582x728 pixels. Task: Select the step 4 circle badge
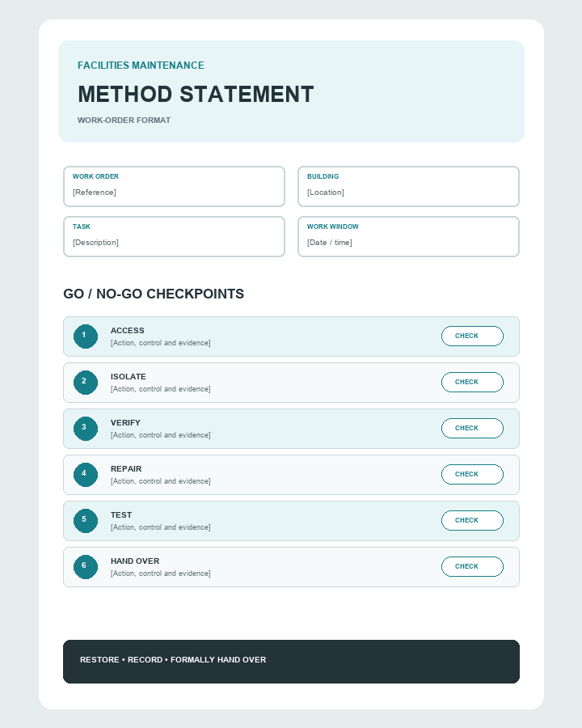coord(86,475)
